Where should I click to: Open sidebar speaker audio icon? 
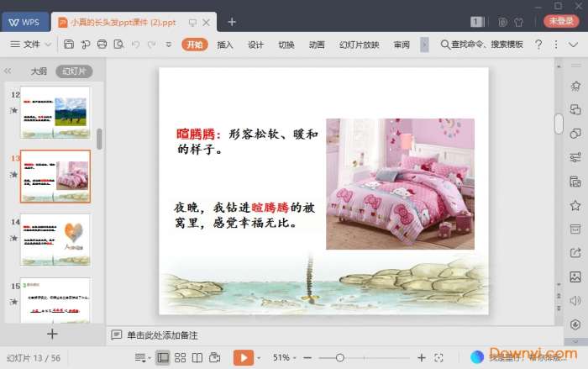[575, 301]
